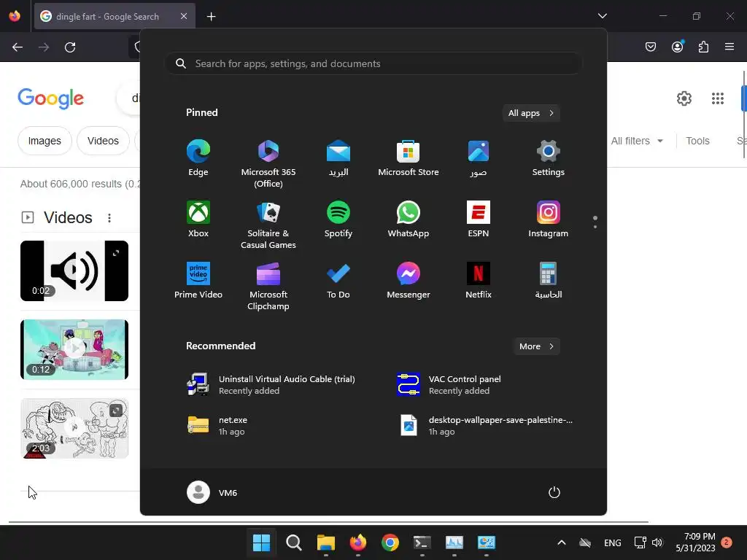Viewport: 747px width, 560px height.
Task: Open Firefox account icon
Action: [678, 47]
